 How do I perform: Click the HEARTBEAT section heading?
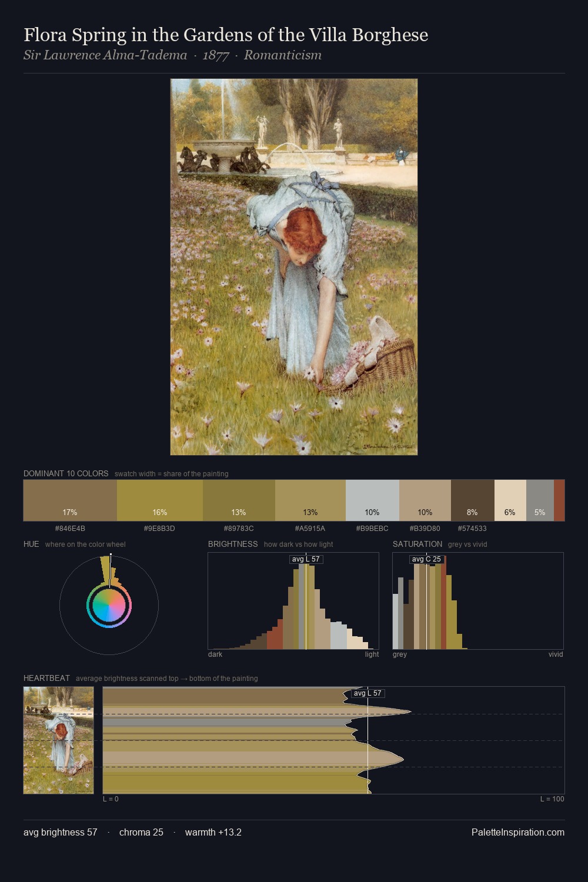pyautogui.click(x=46, y=678)
